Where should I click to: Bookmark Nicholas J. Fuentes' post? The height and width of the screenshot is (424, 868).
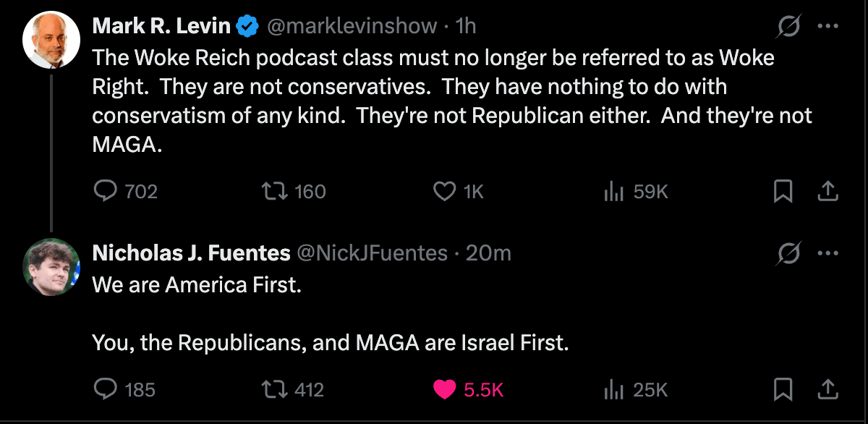click(x=783, y=389)
